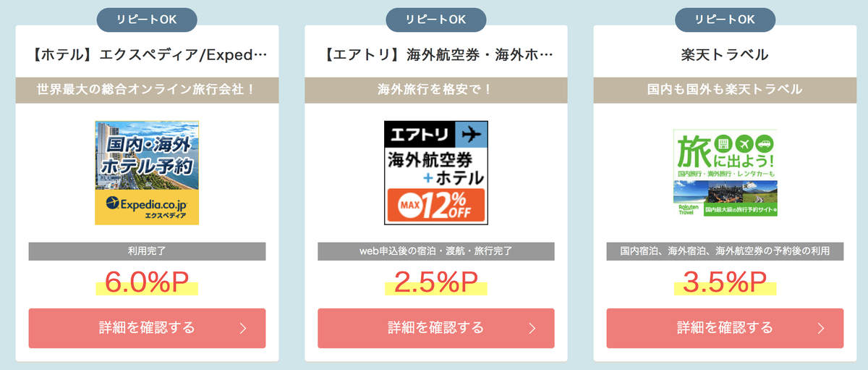Click the arrow chevron on 楽天トラベル's detail button
Screen dimensions: 868x370
(821, 328)
